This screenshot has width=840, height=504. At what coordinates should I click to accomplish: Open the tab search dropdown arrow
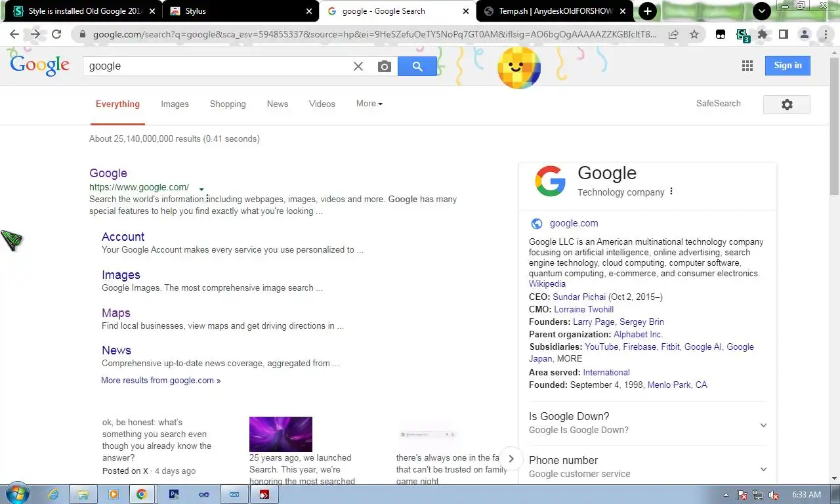pyautogui.click(x=761, y=11)
